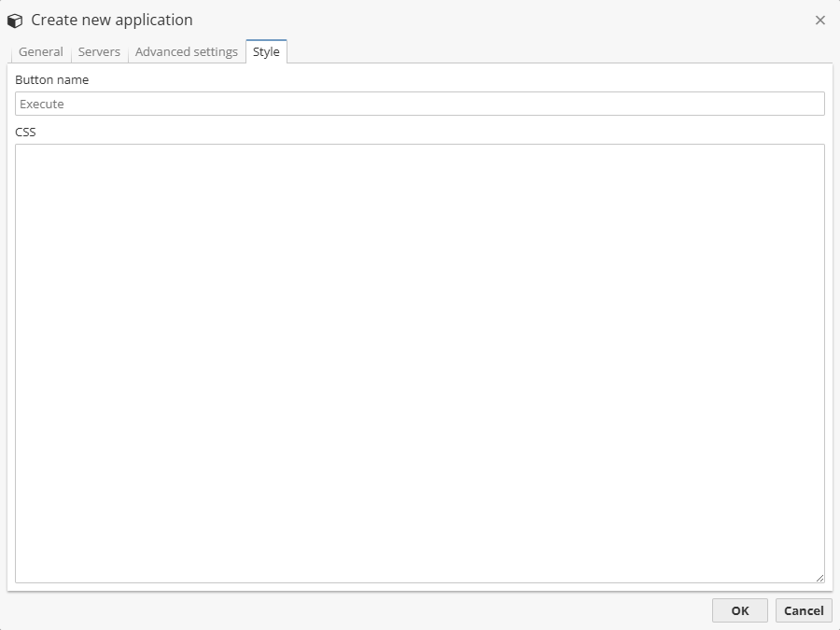This screenshot has width=840, height=630.
Task: Click the Execute placeholder text
Action: point(42,105)
